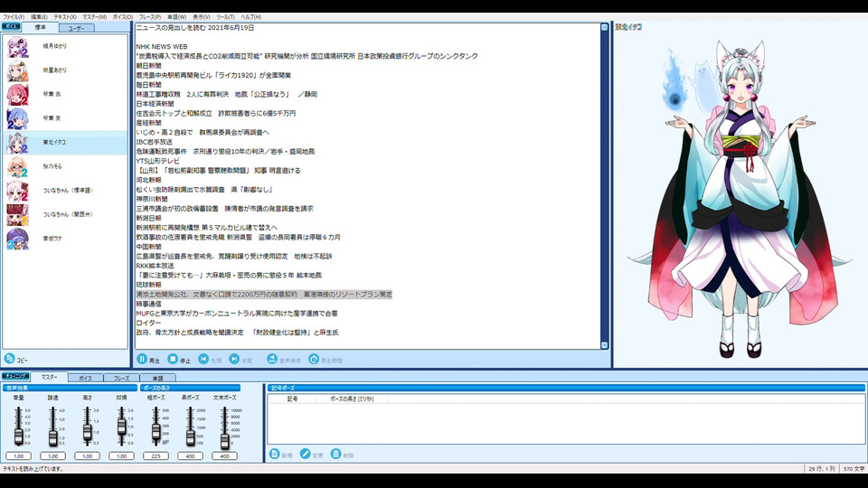Click the 変更 edit pause symbol icon

point(305,455)
